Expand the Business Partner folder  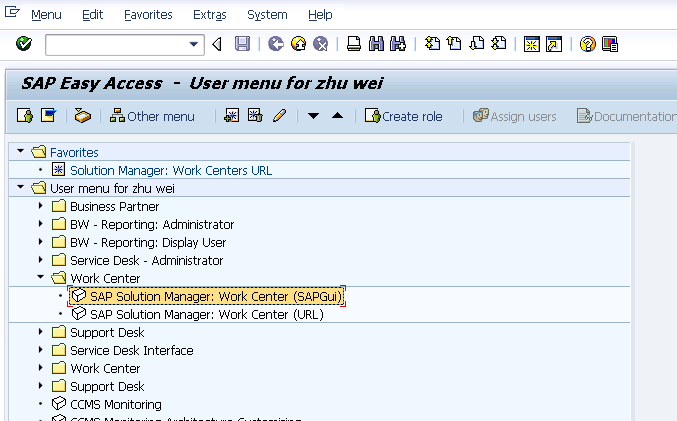pyautogui.click(x=41, y=206)
